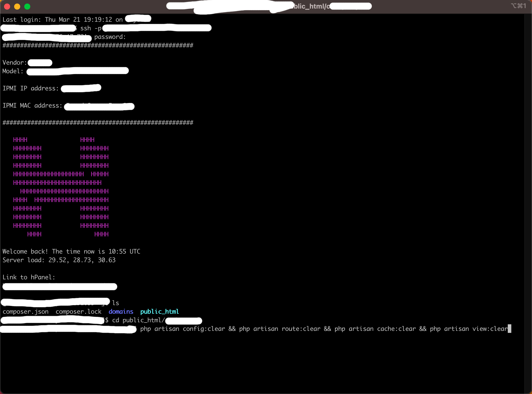
Task: Click the 'password:' prompt text
Action: tap(110, 37)
